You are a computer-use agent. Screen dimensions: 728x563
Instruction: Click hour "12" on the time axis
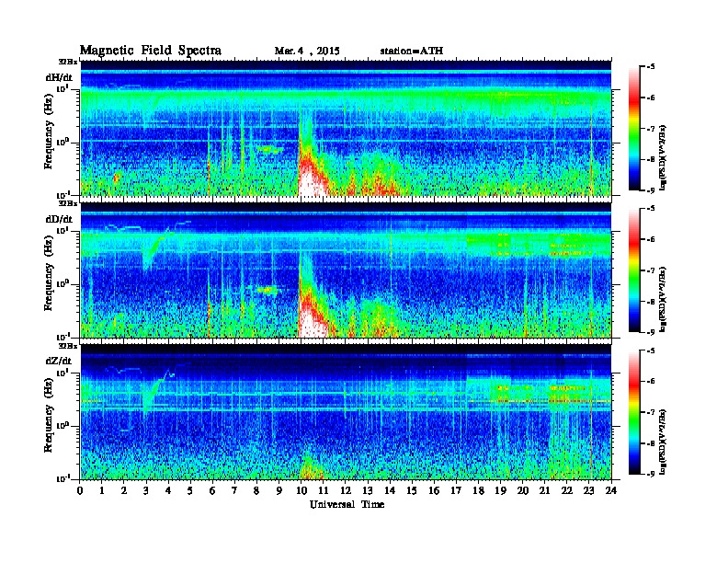coord(346,491)
